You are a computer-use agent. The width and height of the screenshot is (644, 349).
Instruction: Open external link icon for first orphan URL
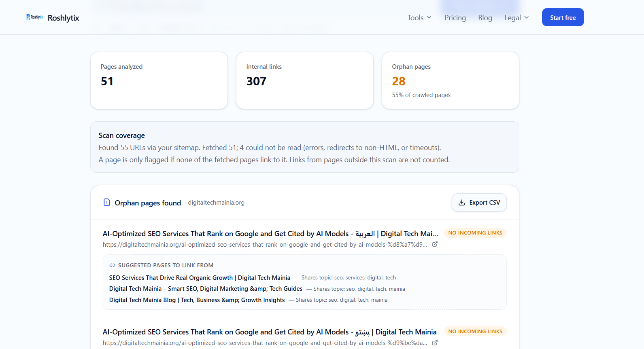(435, 244)
